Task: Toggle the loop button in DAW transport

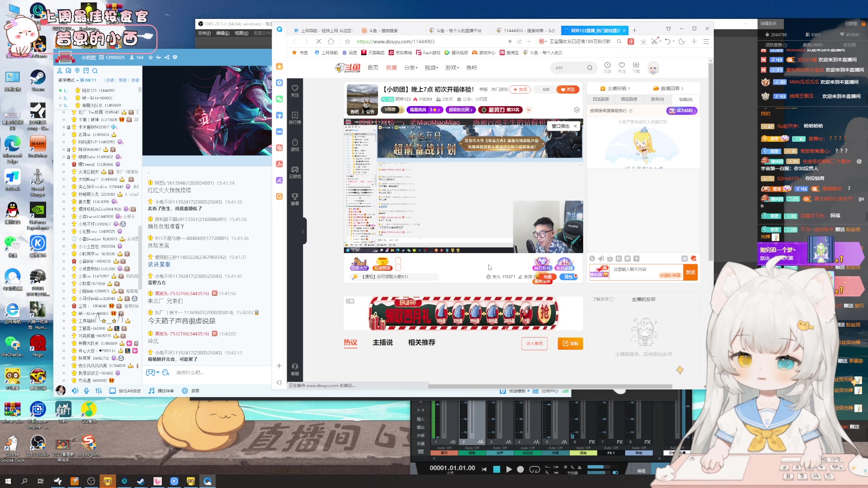Action: [x=534, y=469]
